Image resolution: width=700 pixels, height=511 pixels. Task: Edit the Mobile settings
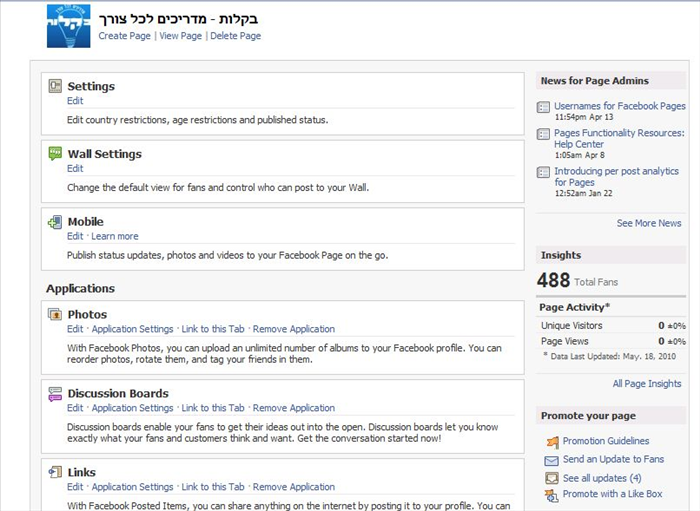point(75,236)
